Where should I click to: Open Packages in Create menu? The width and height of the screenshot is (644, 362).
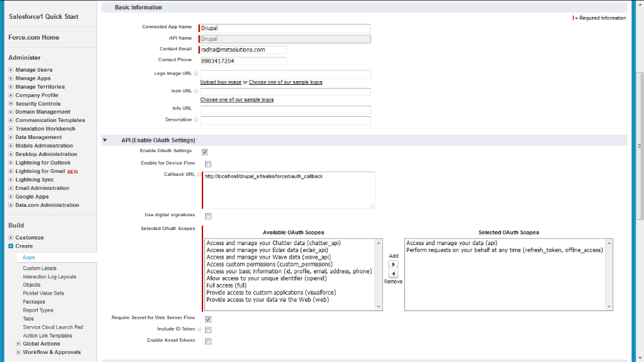[x=34, y=302]
